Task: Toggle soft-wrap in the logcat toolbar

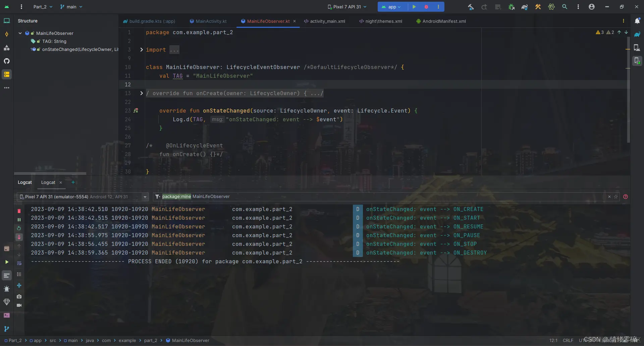Action: [19, 263]
